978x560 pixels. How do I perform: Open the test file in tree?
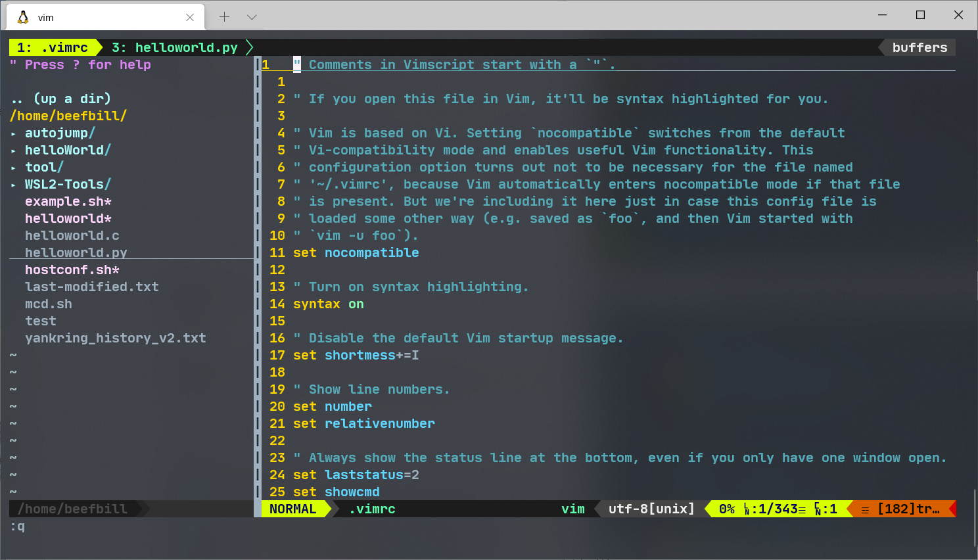tap(40, 321)
